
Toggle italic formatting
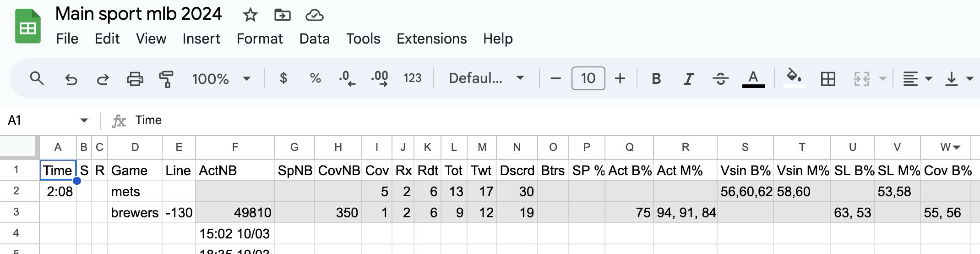pos(687,79)
